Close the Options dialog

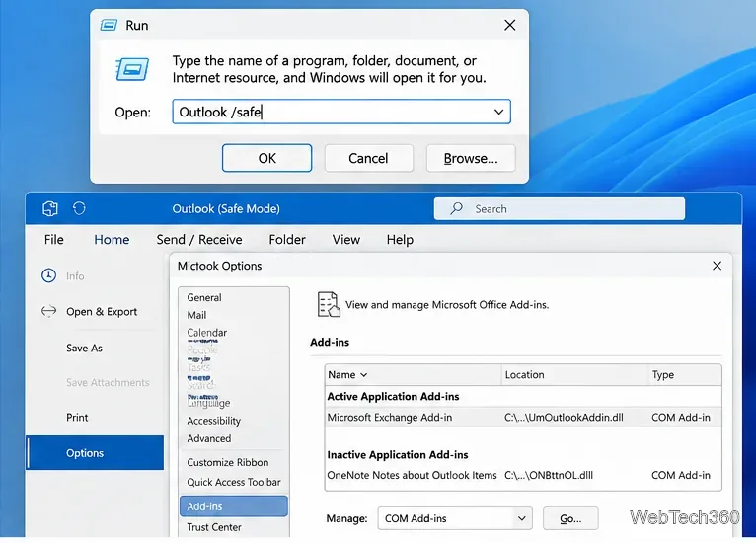pyautogui.click(x=717, y=266)
